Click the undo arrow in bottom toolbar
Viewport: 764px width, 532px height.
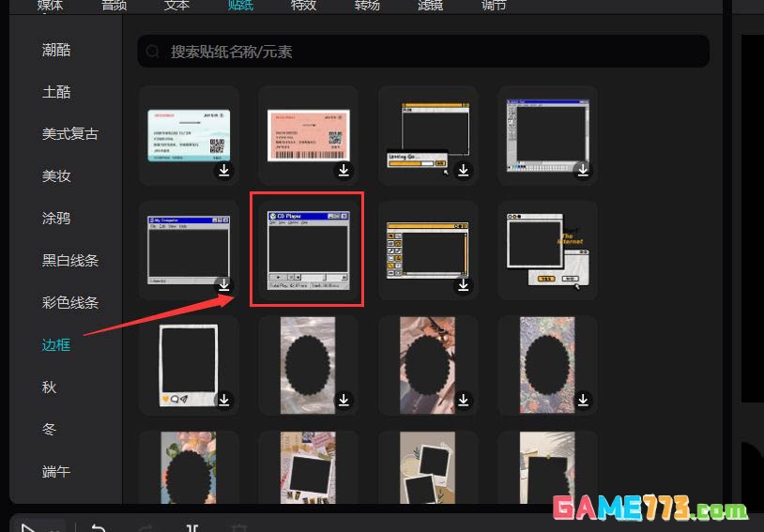(99, 528)
